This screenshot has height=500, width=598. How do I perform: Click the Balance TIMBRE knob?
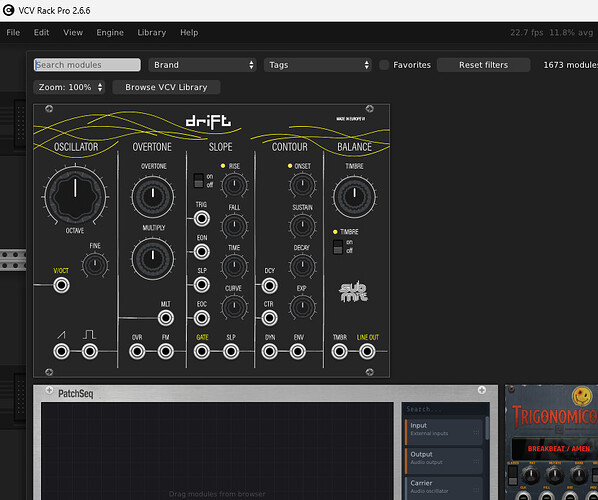[x=354, y=197]
